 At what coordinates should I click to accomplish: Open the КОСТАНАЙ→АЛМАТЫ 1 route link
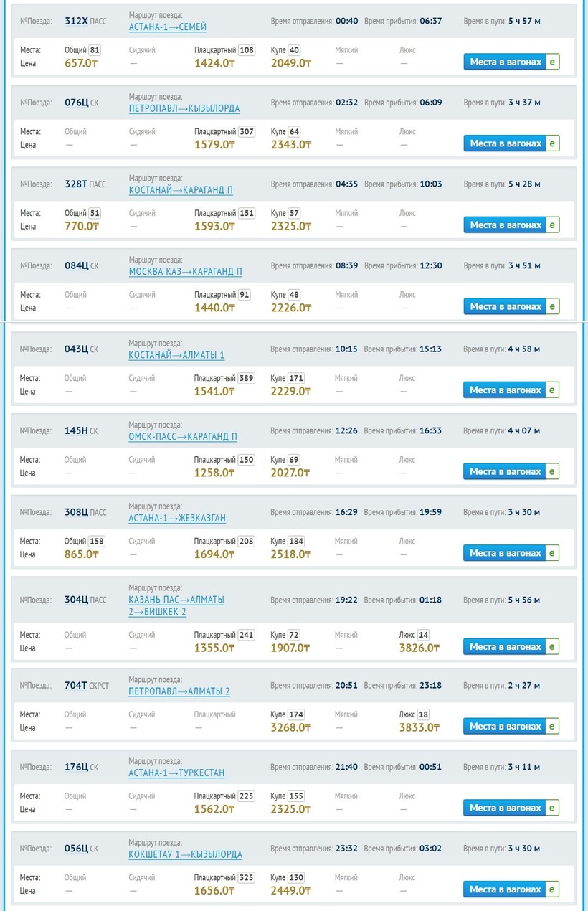176,356
